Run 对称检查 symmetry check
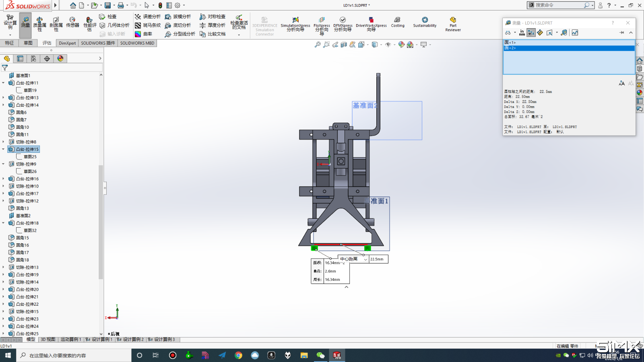644x362 pixels. [213, 16]
